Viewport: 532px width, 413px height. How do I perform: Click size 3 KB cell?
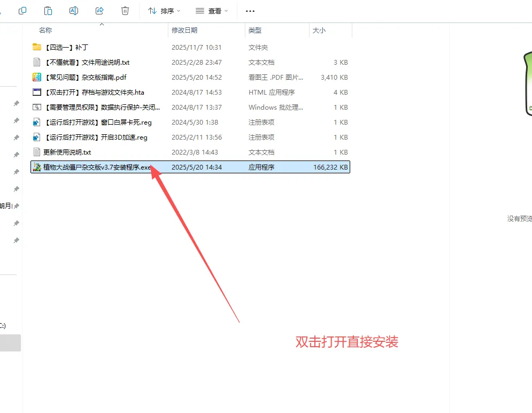(341, 63)
